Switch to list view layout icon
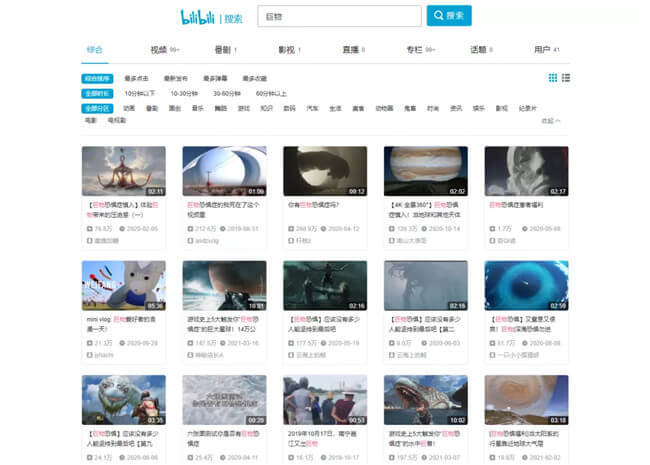The width and height of the screenshot is (650, 465). click(x=566, y=78)
